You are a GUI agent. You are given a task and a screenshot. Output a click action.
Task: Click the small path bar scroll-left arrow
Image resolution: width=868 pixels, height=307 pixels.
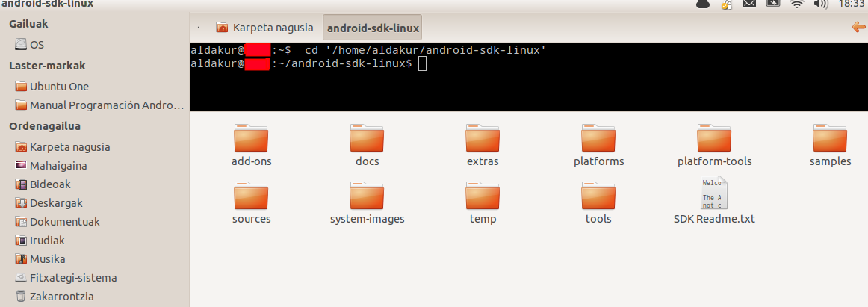click(x=199, y=28)
